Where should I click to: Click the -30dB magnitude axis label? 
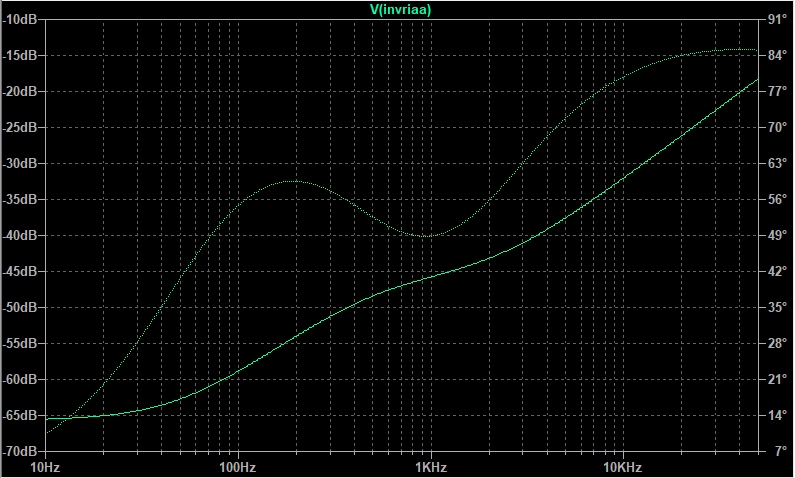20,163
